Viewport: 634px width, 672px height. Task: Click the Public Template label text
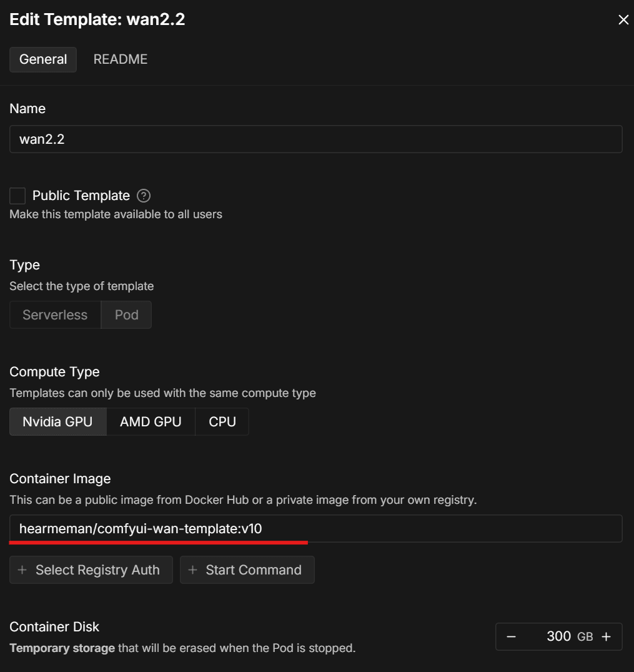81,196
